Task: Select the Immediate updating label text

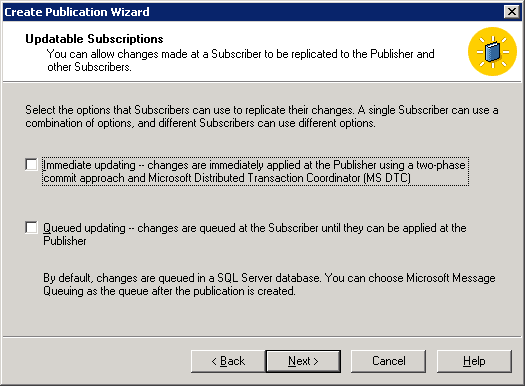Action: [255, 171]
